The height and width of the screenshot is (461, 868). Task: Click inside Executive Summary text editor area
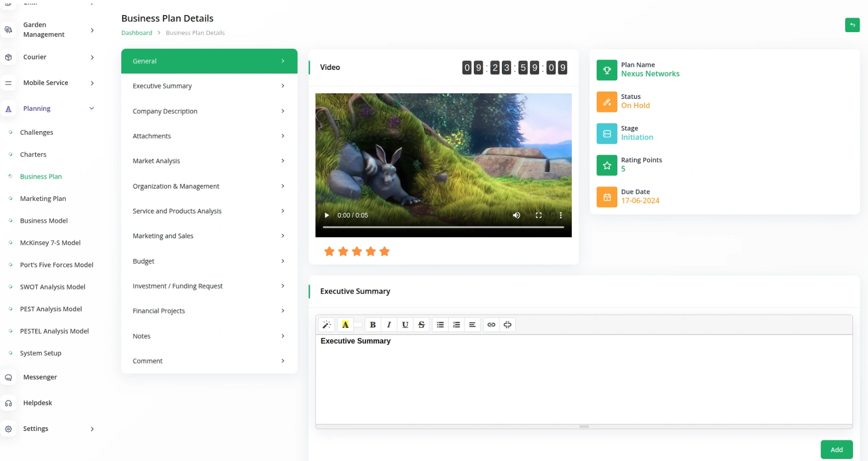click(x=584, y=379)
